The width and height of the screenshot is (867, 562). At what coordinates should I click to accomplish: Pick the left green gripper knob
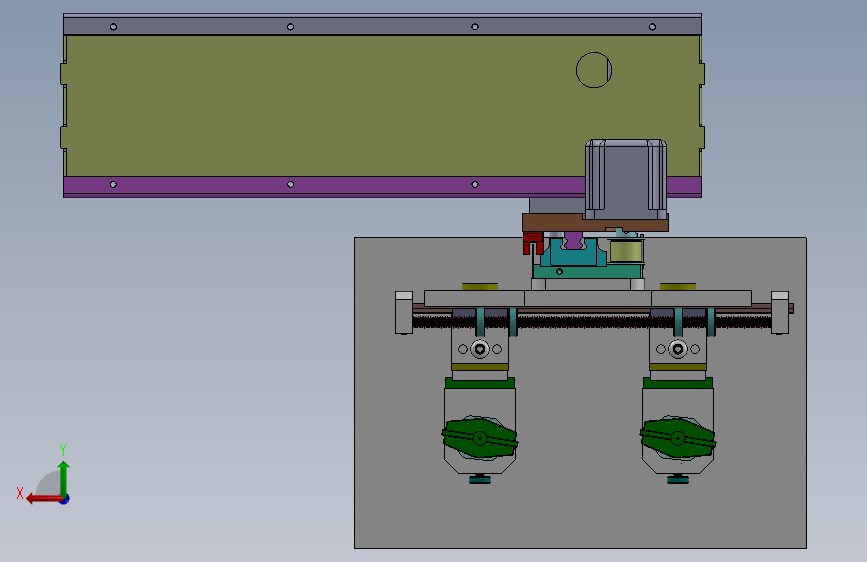pyautogui.click(x=479, y=438)
